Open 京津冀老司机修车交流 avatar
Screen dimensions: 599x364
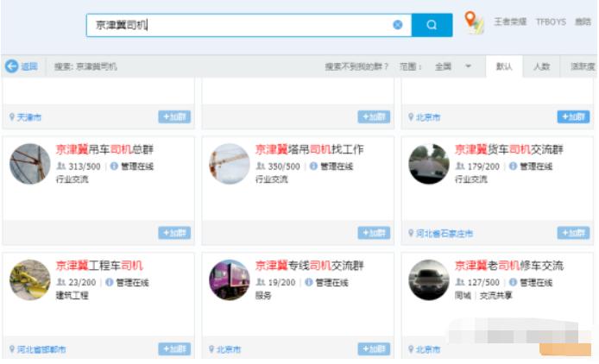pyautogui.click(x=429, y=280)
